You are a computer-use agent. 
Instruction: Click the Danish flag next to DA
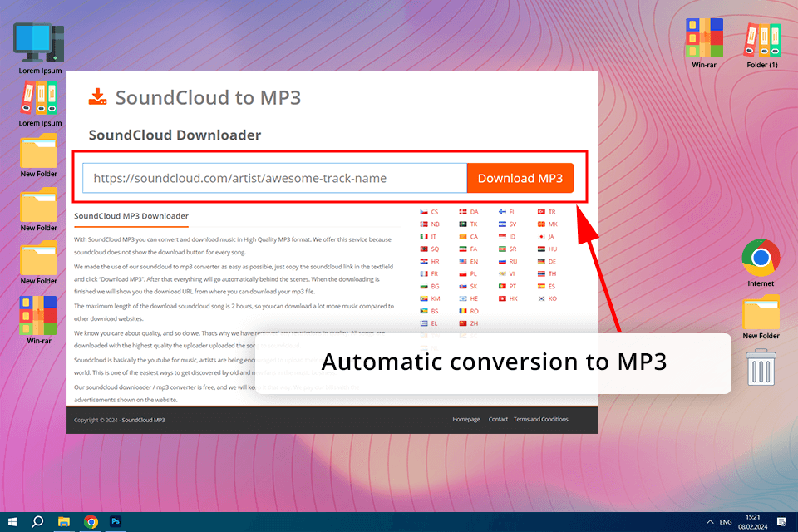coord(463,212)
